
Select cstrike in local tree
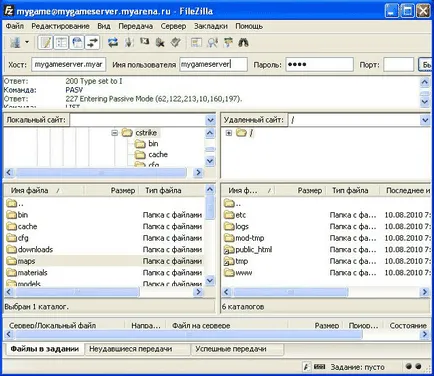point(146,133)
